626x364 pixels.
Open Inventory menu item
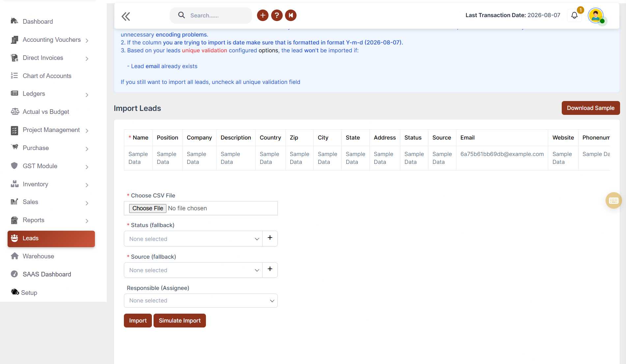click(51, 184)
